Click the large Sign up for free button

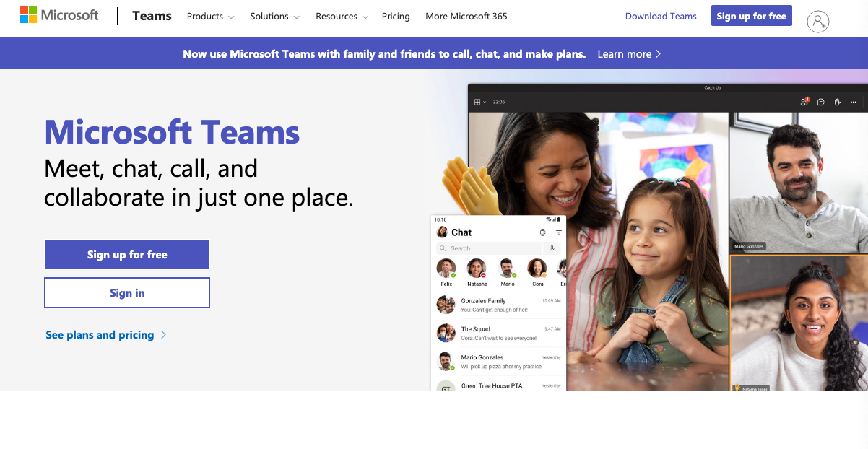click(127, 255)
